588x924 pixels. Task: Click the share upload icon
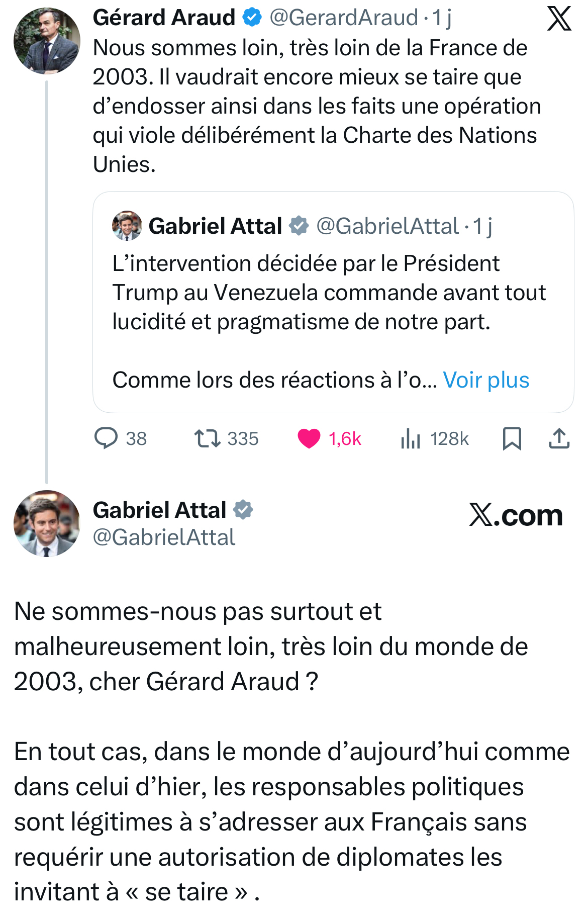[x=559, y=438]
